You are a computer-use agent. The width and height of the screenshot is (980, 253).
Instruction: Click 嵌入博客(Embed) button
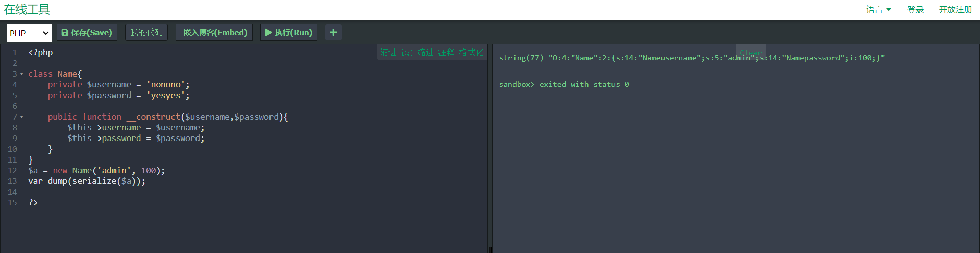point(214,32)
